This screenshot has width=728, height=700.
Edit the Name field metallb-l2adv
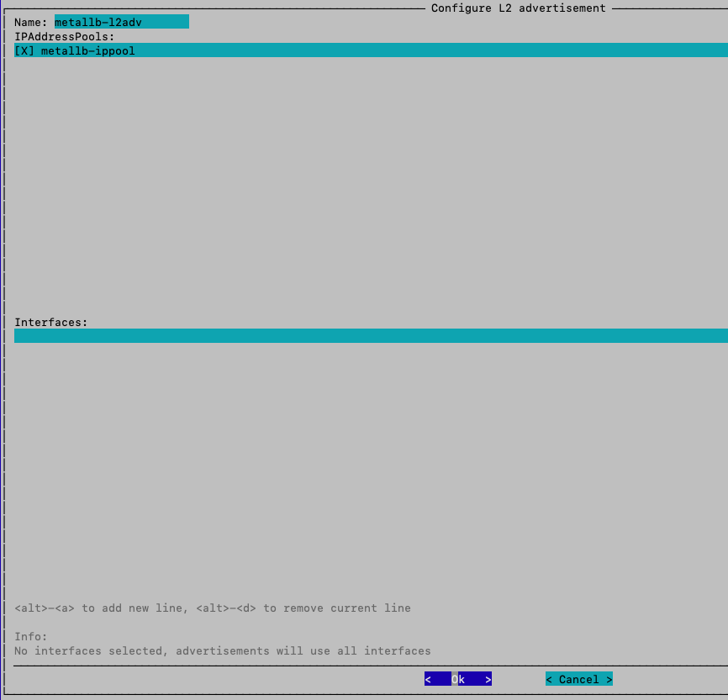click(x=122, y=22)
